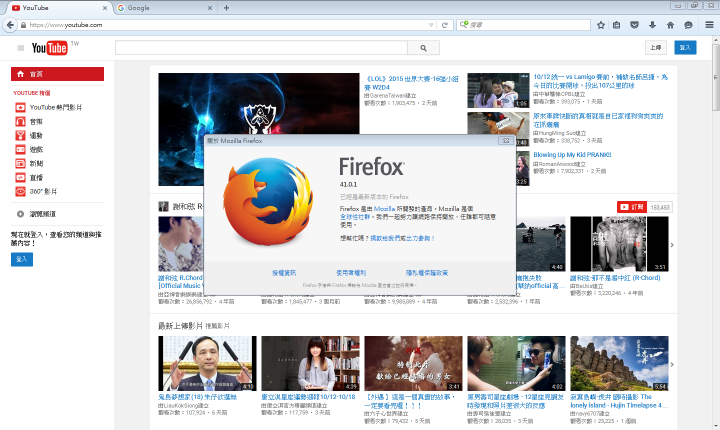Open the couple selfie thumbnail 4:02

pos(516,363)
